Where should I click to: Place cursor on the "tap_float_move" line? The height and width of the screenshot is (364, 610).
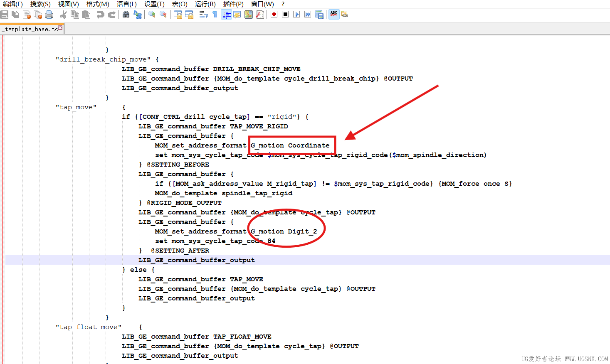tap(88, 327)
